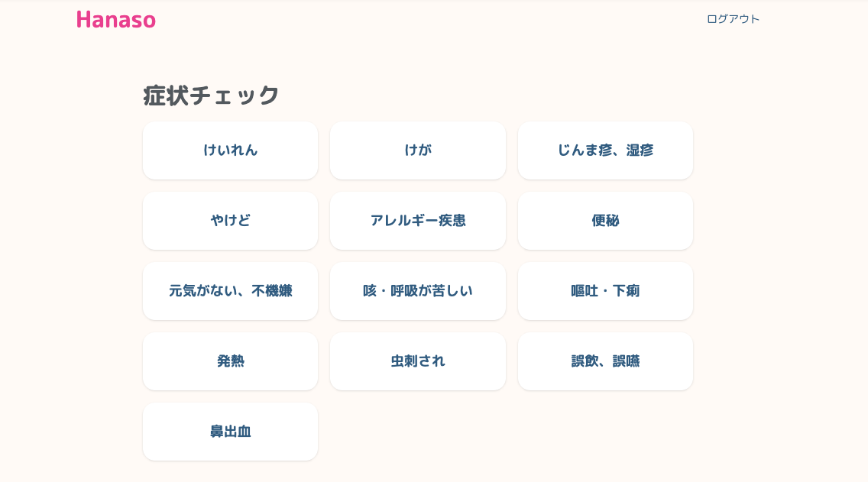
Task: Click the ログアウト link
Action: [x=733, y=19]
